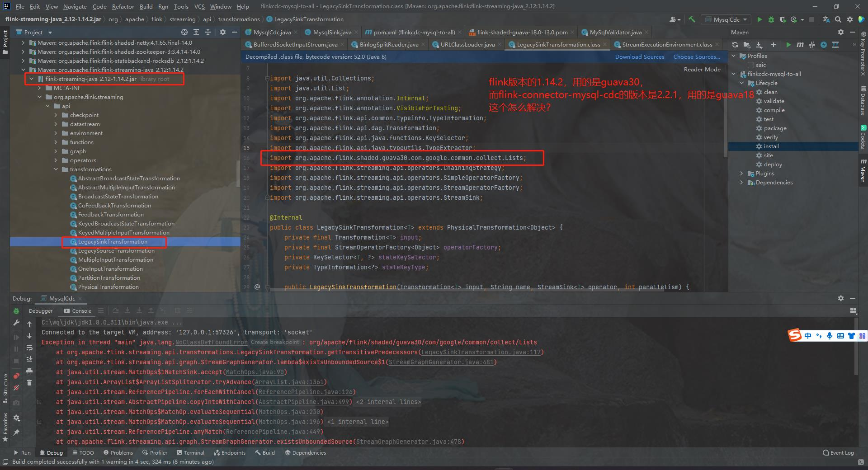Add Maven project plus icon
868x470 pixels.
[x=774, y=45]
